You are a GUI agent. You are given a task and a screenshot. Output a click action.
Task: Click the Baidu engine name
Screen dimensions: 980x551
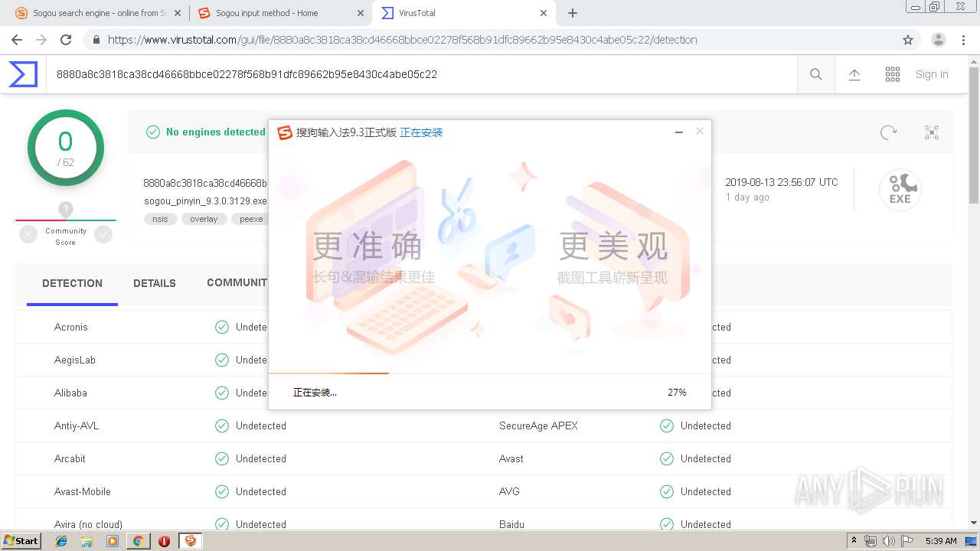pyautogui.click(x=511, y=524)
